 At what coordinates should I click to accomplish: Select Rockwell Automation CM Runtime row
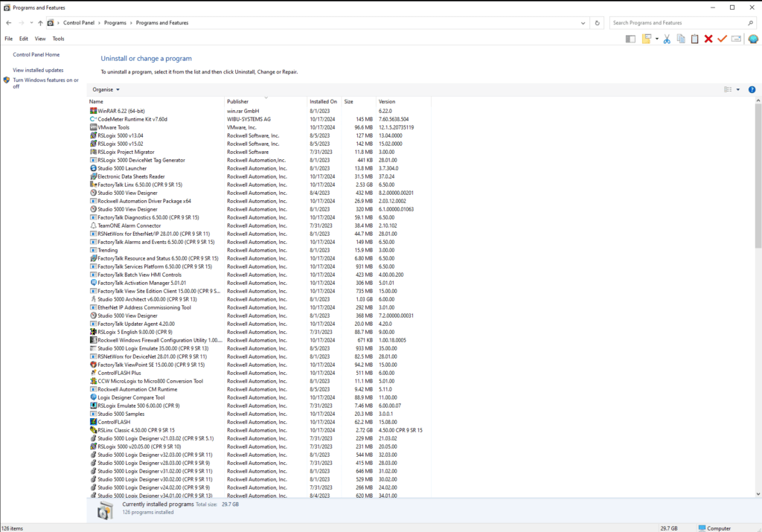259,389
